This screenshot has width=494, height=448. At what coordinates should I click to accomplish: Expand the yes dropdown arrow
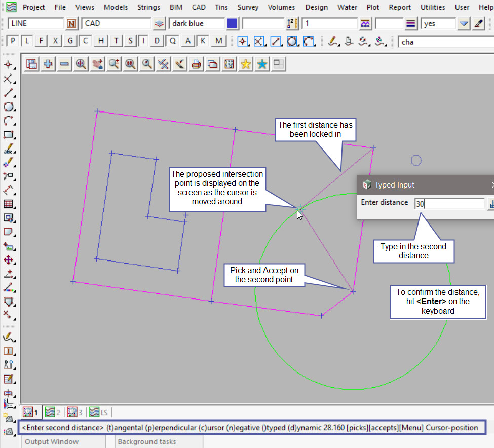click(x=464, y=24)
